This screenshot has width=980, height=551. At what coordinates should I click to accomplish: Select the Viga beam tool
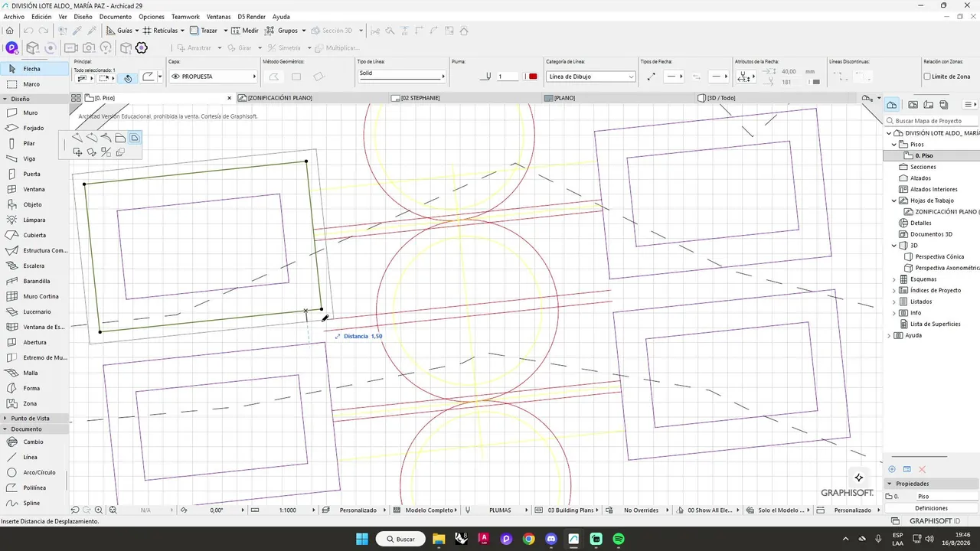click(x=34, y=158)
